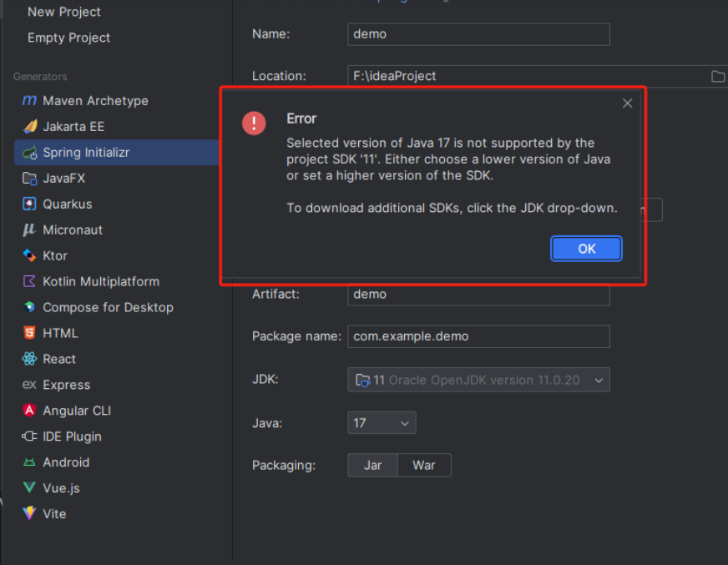Click the Express ex icon
Screen dimensions: 728x565
pos(29,385)
